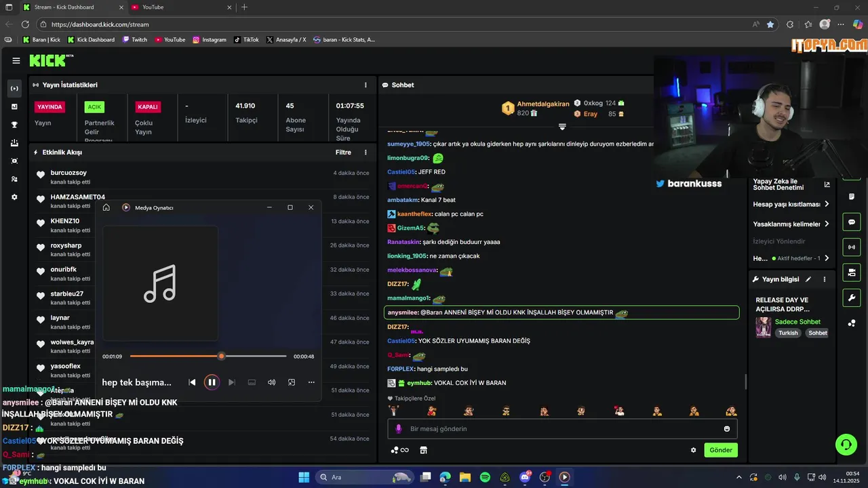The image size is (868, 488).
Task: Toggle favorite star in address bar
Action: click(x=770, y=24)
